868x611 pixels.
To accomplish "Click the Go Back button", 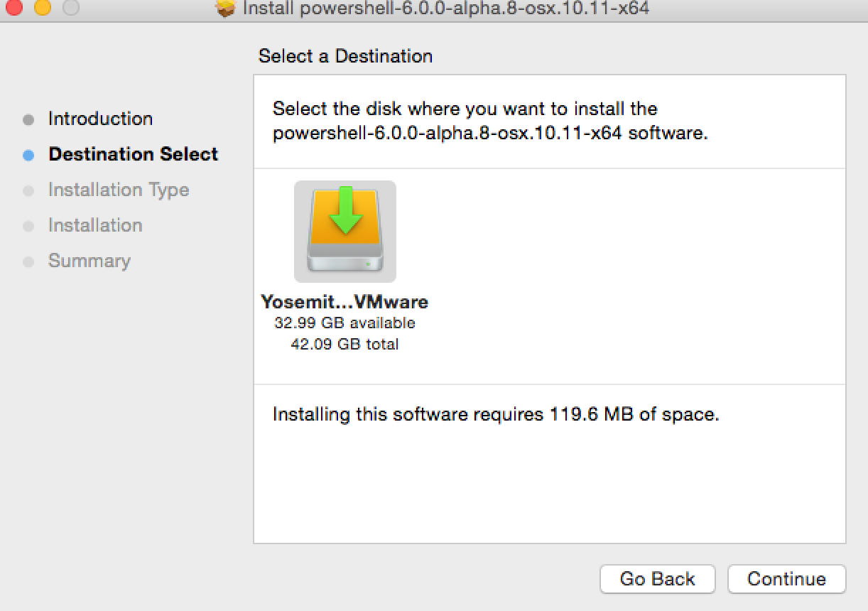I will pyautogui.click(x=657, y=579).
